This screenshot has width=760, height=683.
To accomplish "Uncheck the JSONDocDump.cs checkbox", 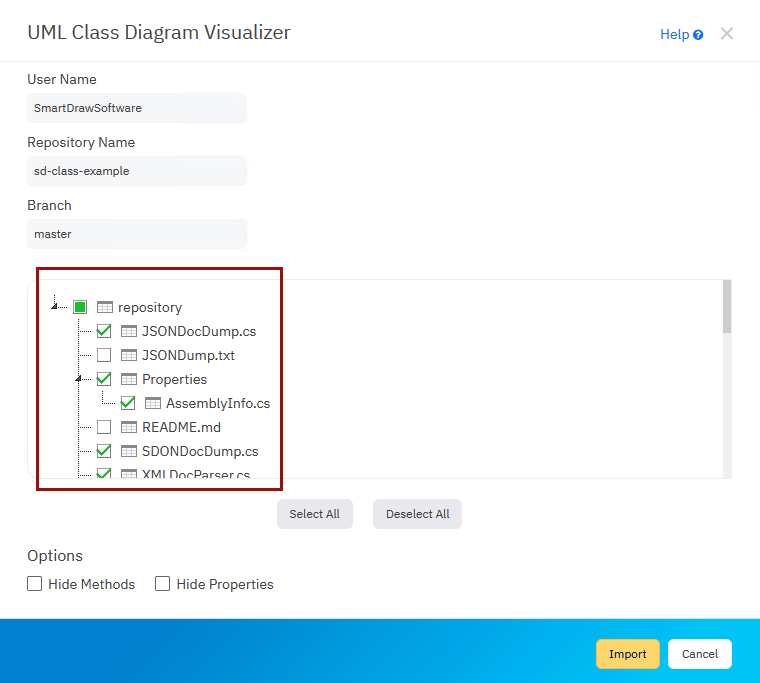I will click(104, 331).
